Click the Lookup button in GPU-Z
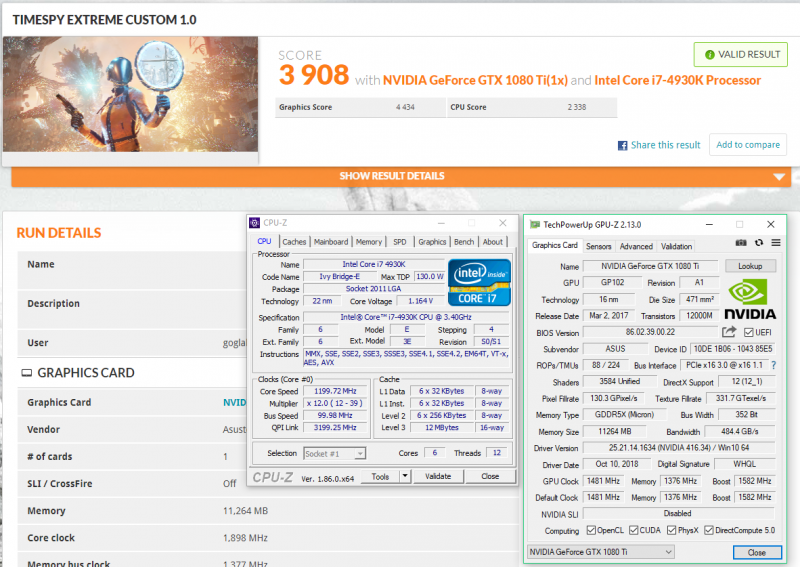This screenshot has width=800, height=567. [750, 267]
